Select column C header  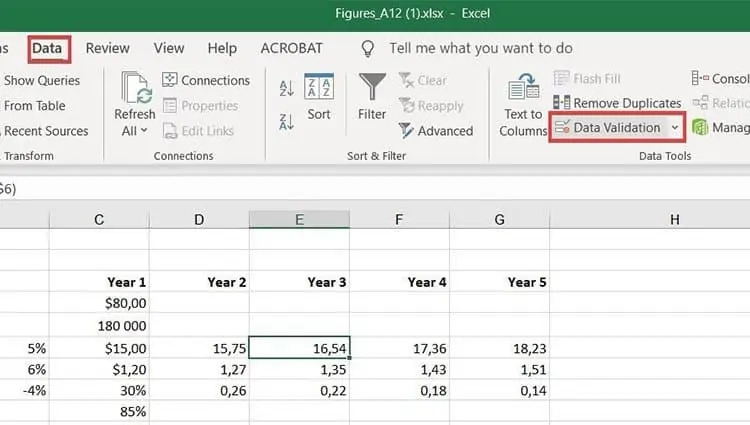99,219
